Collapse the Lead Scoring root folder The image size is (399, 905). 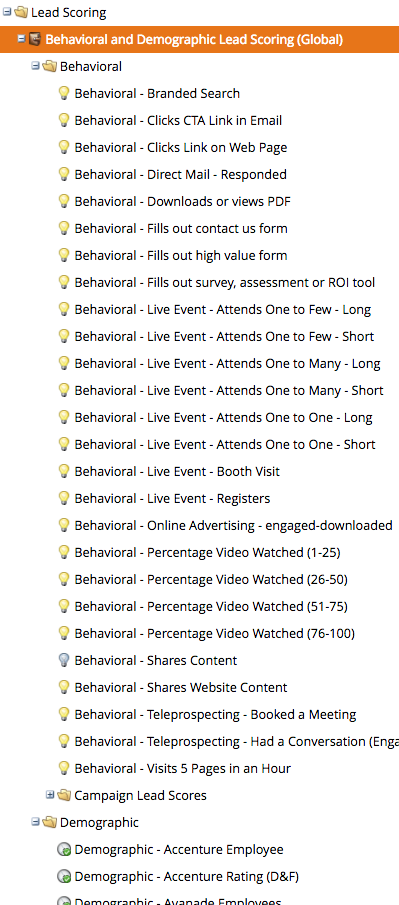click(x=7, y=11)
